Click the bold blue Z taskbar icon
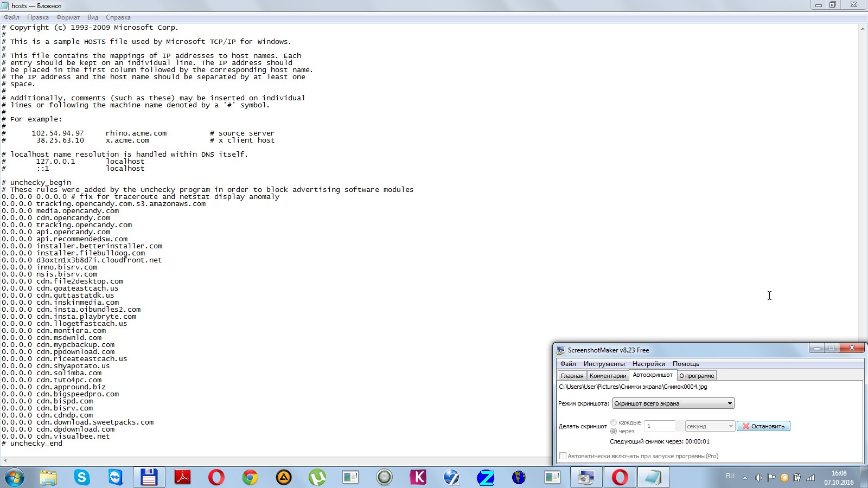 click(486, 477)
